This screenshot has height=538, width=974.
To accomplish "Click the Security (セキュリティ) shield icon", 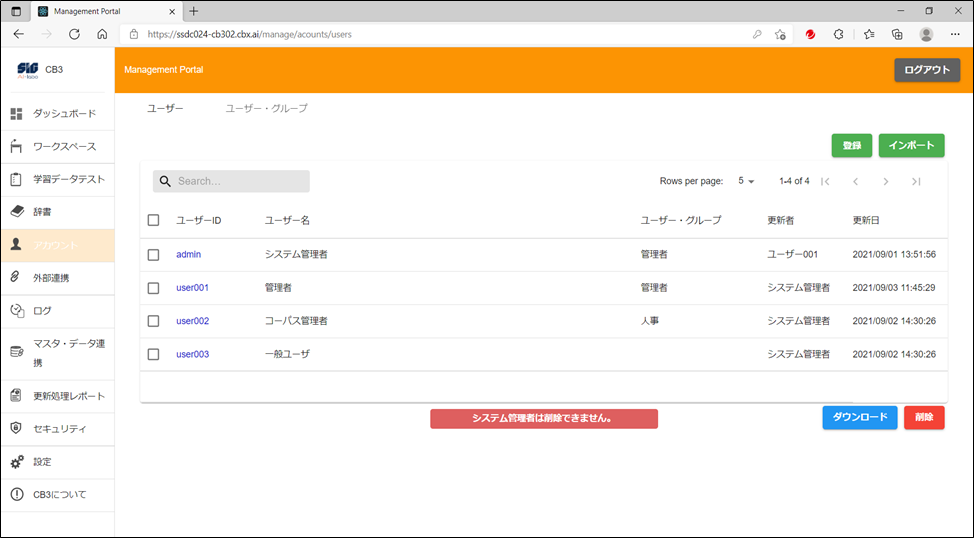I will 16,428.
